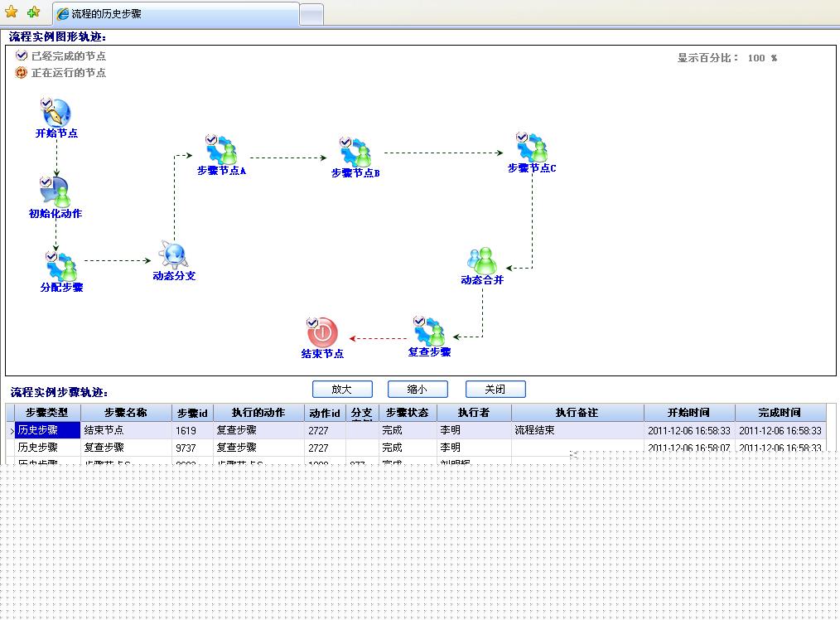
Task: Switch to the 流程的历史步骤 browser tab
Action: (x=176, y=14)
